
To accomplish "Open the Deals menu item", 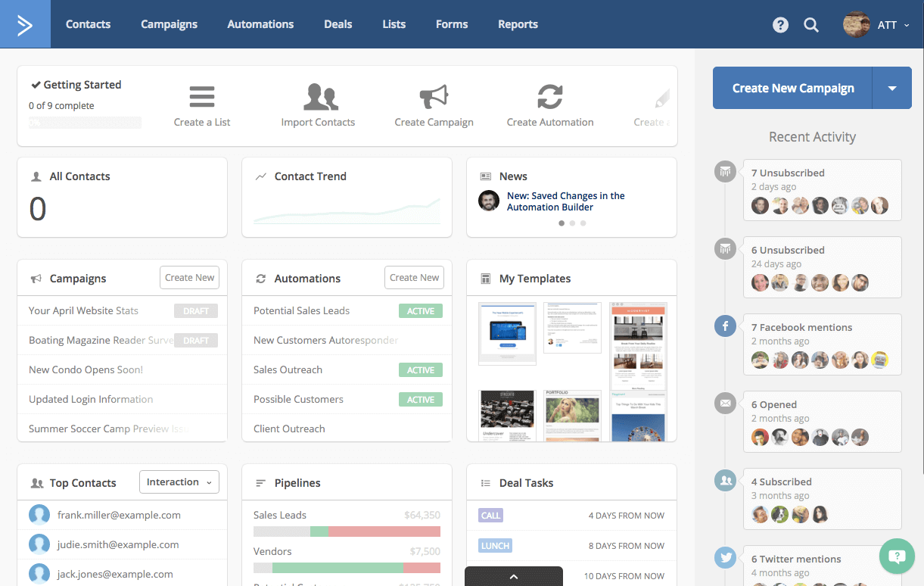I will [338, 23].
